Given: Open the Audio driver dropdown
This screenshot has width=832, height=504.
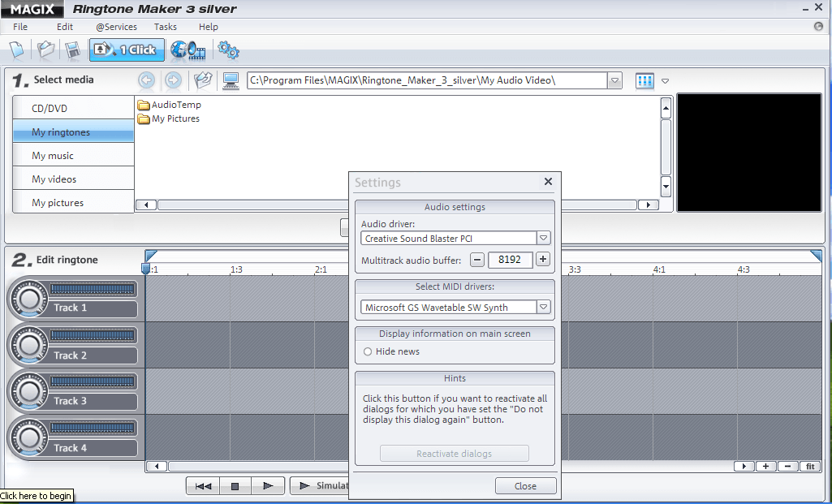Looking at the screenshot, I should pos(543,237).
